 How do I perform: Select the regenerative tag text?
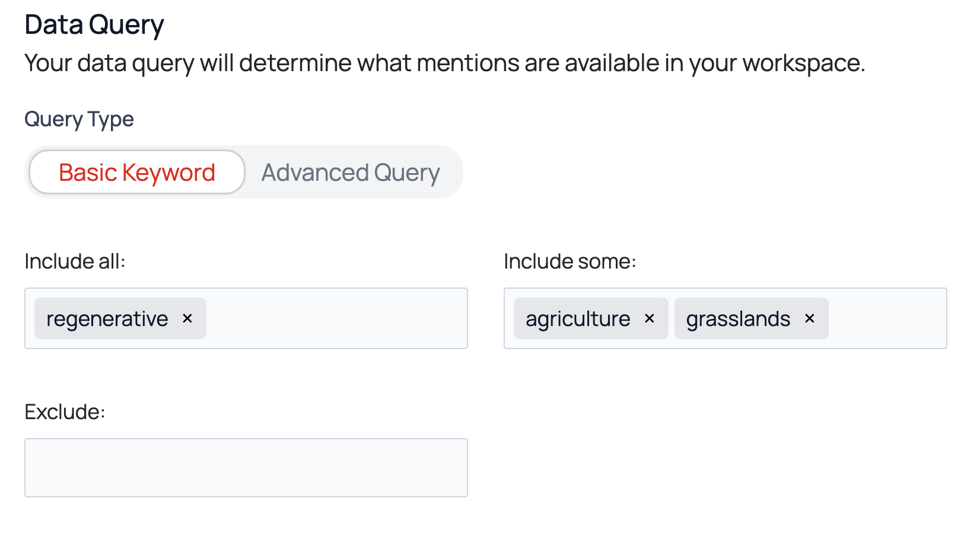click(107, 319)
